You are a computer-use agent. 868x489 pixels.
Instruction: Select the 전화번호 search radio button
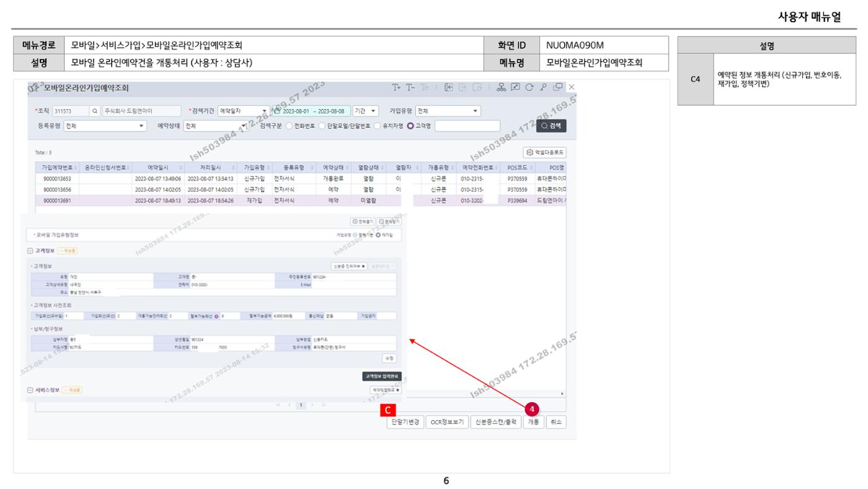[288, 126]
